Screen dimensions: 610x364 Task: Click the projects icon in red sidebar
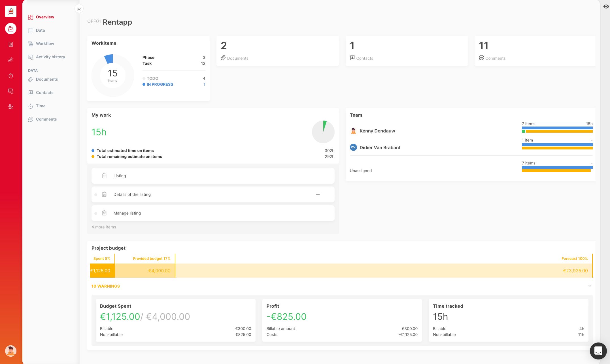tap(11, 29)
